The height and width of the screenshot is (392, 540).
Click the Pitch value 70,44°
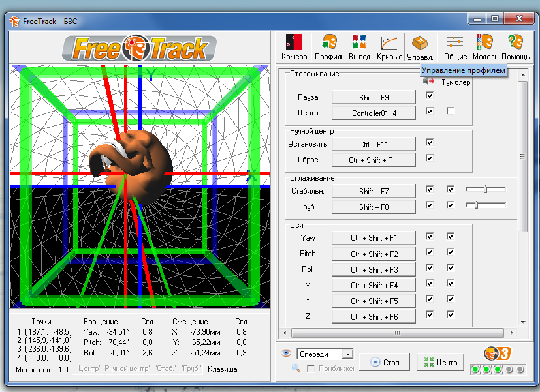pos(119,342)
